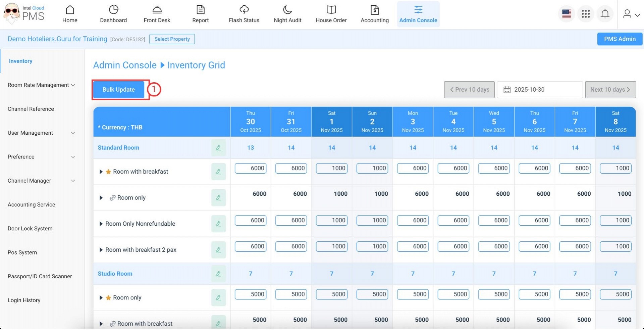Select Channel Reference in the sidebar
Image resolution: width=644 pixels, height=330 pixels.
31,109
